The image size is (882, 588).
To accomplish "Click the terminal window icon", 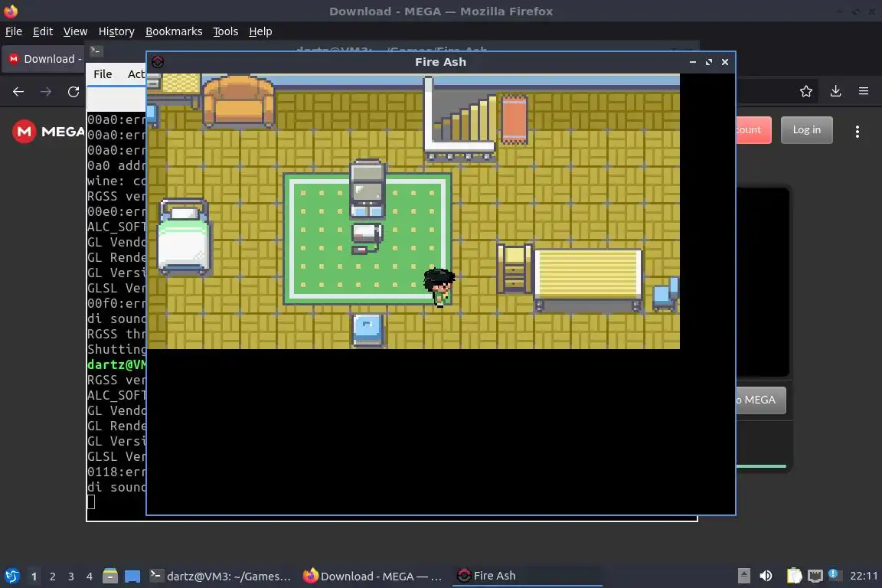I will pos(96,51).
